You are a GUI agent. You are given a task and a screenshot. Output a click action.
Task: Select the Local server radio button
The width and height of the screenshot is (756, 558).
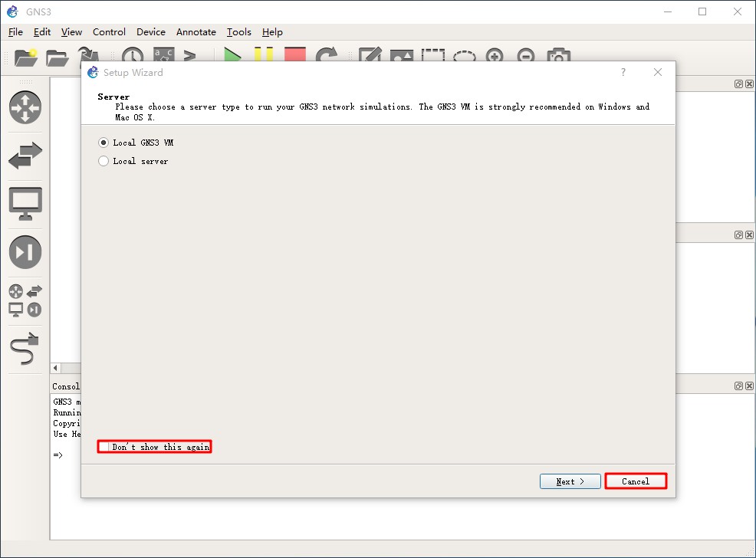point(104,161)
